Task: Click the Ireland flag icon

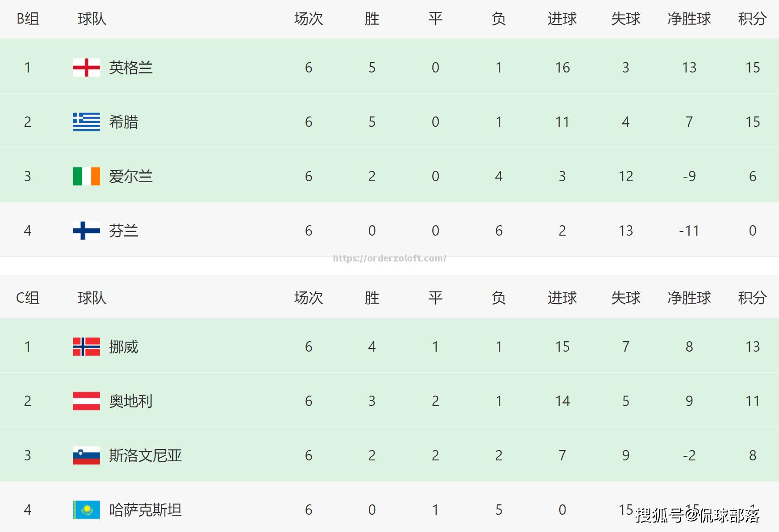Action: [86, 176]
